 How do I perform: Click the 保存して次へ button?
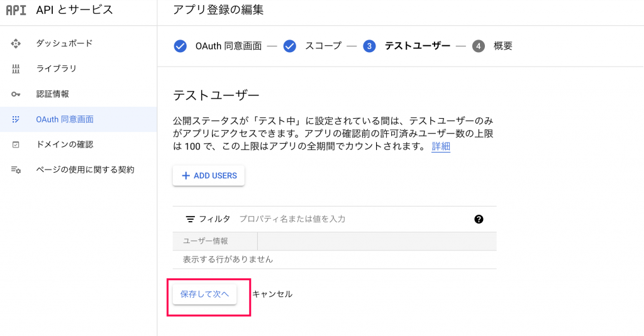point(204,294)
